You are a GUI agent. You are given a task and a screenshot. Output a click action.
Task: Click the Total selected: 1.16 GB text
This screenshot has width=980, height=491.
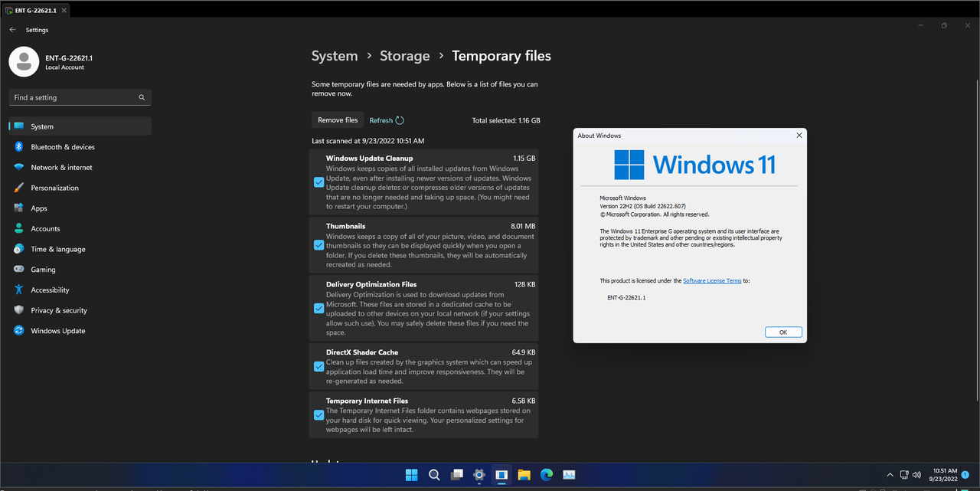[x=506, y=120]
